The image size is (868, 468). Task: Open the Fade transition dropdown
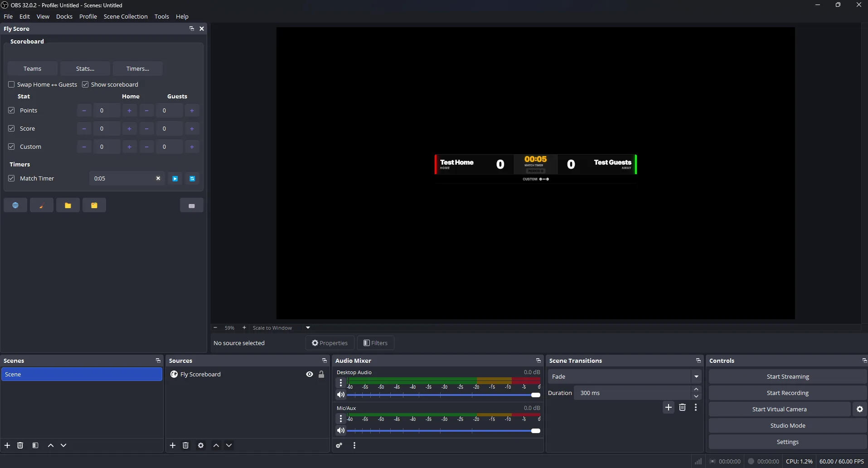pyautogui.click(x=697, y=376)
